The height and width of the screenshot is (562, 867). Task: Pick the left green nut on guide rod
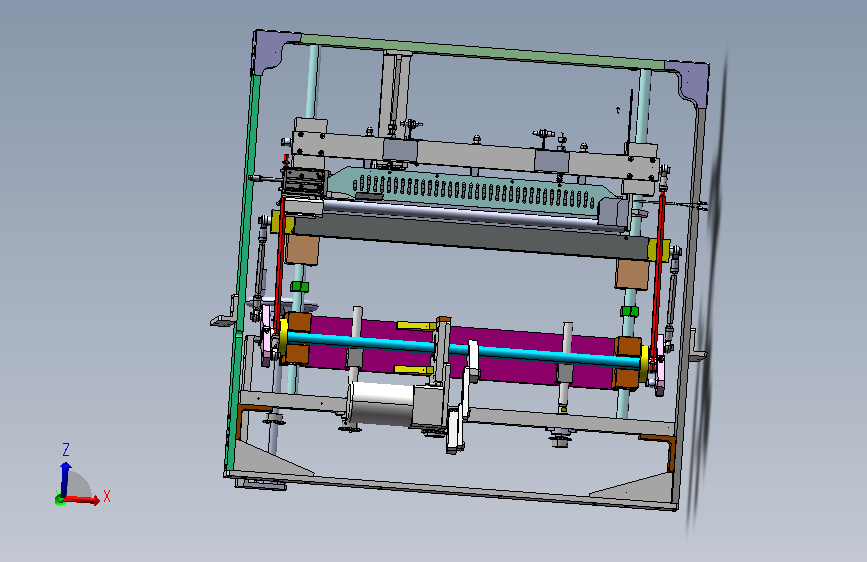[299, 287]
